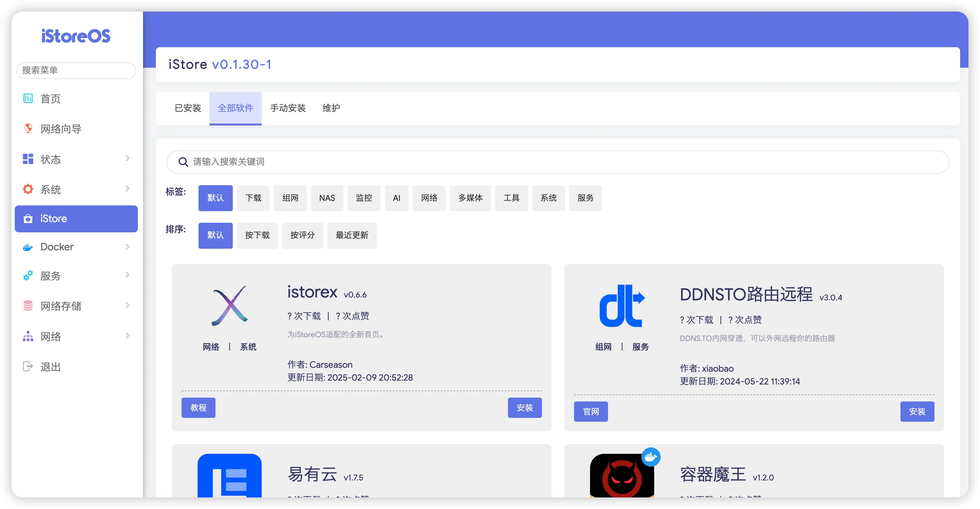The height and width of the screenshot is (509, 980).
Task: Click the services gears icon in sidebar
Action: 28,276
